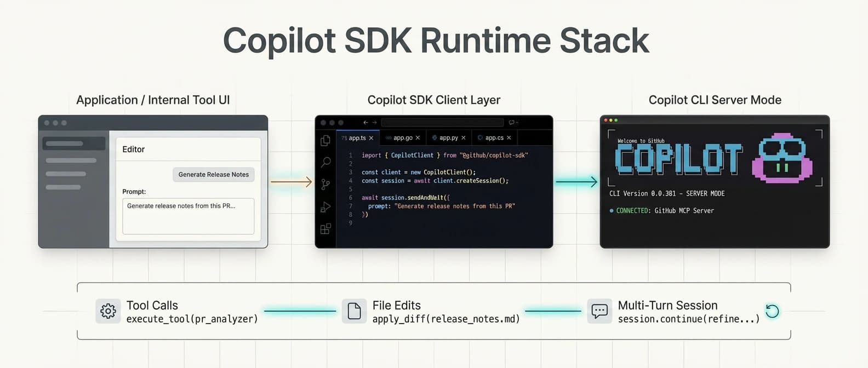Select the highlighted first sidebar item in the Application window
This screenshot has height=368, width=868.
coord(73,143)
